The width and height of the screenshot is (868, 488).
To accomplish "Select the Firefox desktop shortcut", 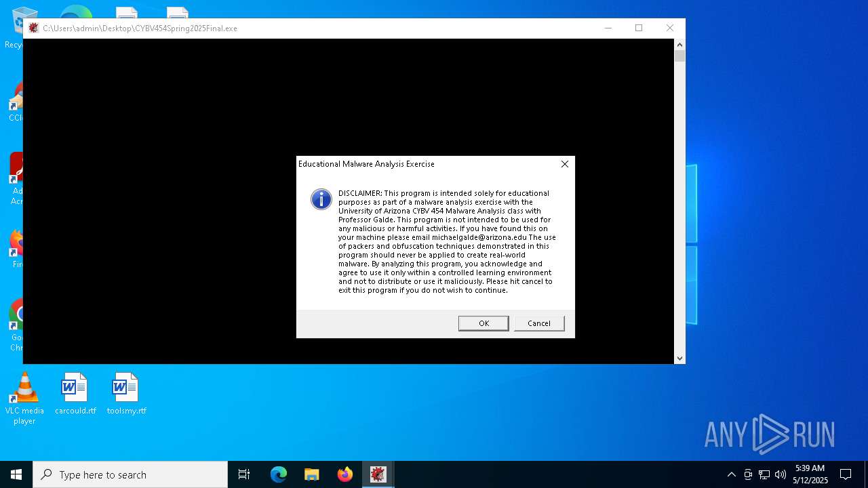I will tap(16, 247).
